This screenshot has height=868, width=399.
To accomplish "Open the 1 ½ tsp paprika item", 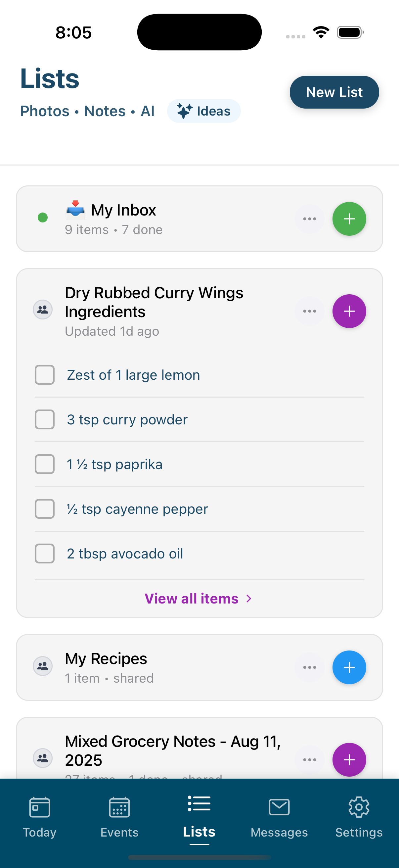I will (114, 464).
